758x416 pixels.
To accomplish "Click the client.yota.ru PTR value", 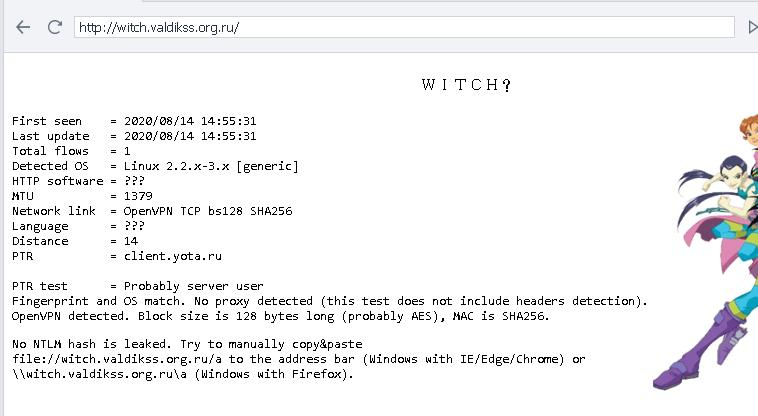I will (x=173, y=256).
